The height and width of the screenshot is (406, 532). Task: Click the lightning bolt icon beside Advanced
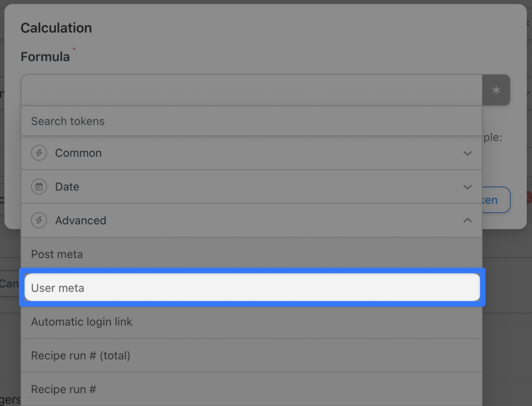point(39,220)
